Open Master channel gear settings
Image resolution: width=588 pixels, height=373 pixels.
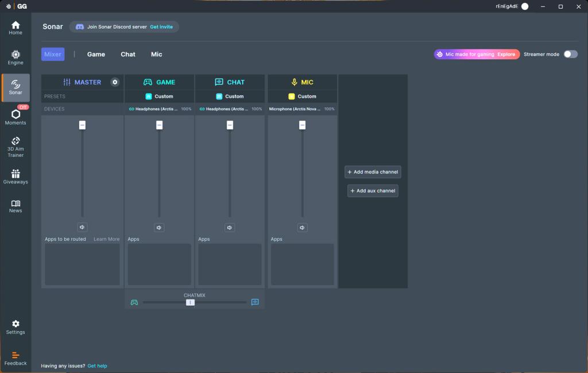(115, 82)
